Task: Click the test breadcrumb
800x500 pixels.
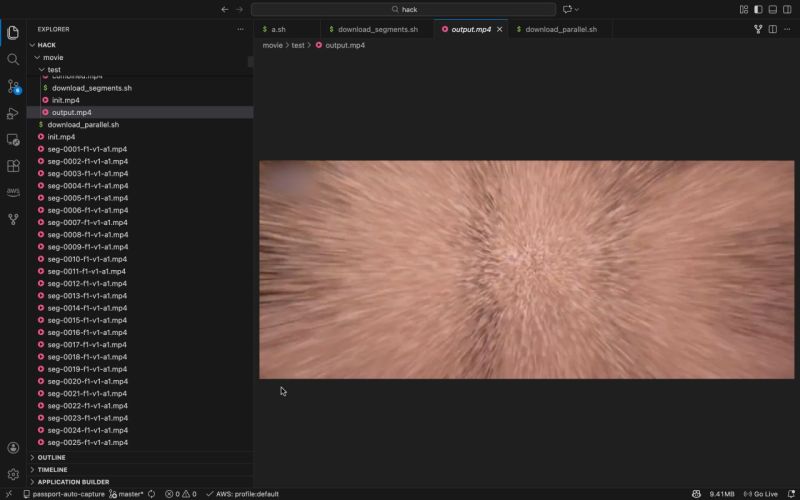Action: [x=298, y=45]
